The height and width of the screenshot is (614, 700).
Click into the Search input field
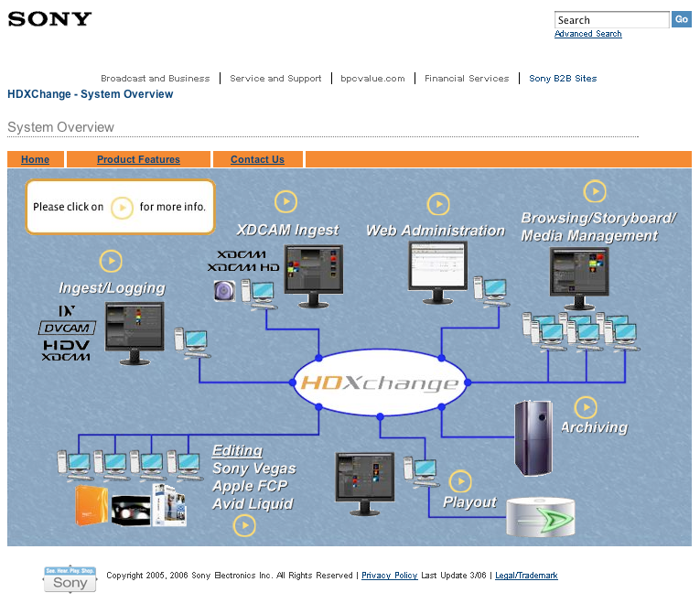611,20
